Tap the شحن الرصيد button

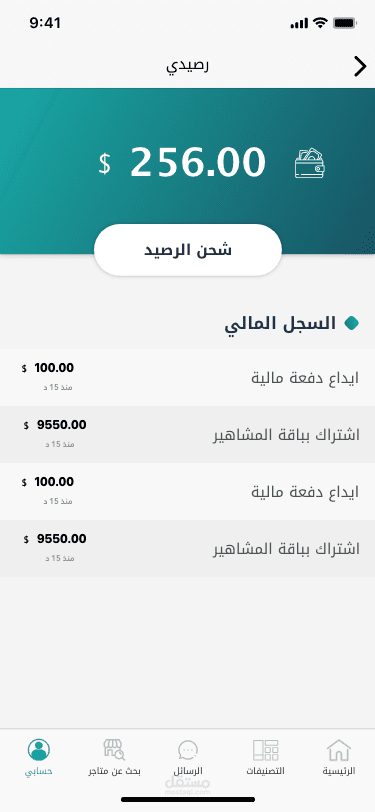click(188, 250)
